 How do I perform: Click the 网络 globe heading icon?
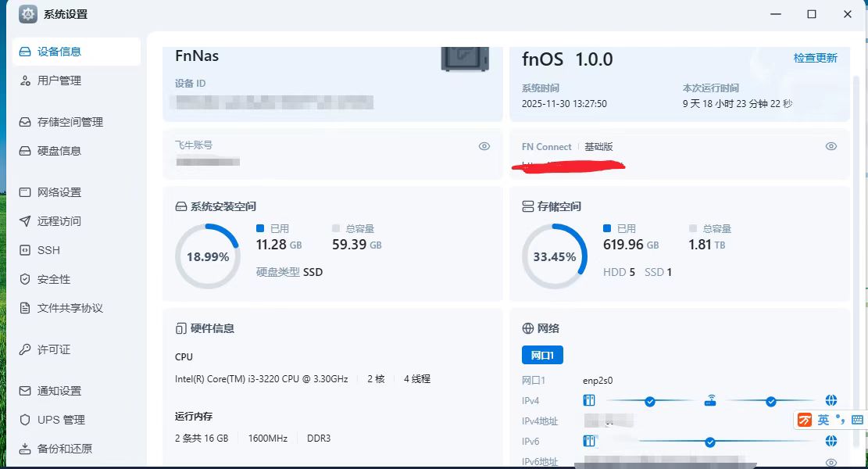(528, 328)
